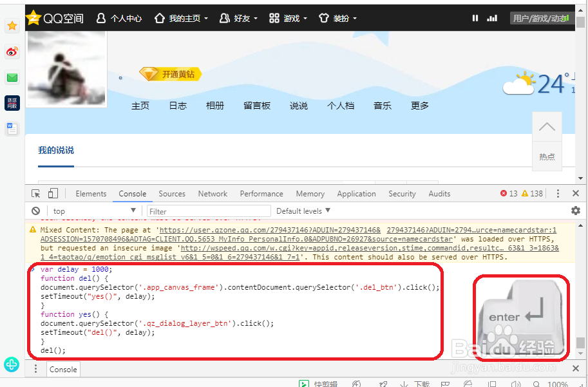
Task: Open the 主页 tab
Action: click(x=140, y=106)
